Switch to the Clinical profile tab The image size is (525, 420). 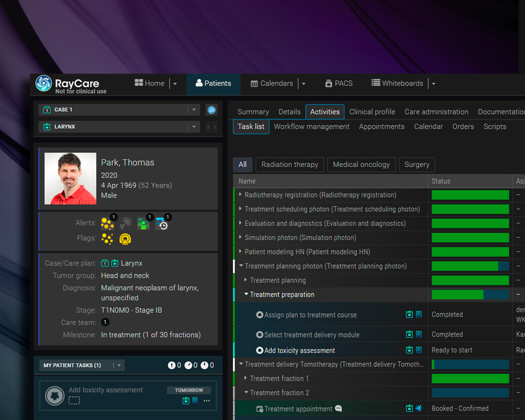point(372,112)
